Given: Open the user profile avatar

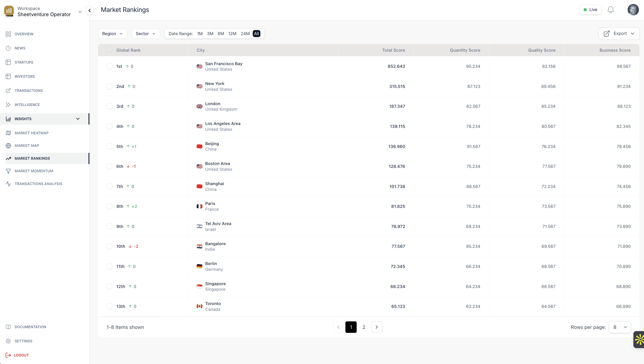Looking at the screenshot, I should (633, 10).
